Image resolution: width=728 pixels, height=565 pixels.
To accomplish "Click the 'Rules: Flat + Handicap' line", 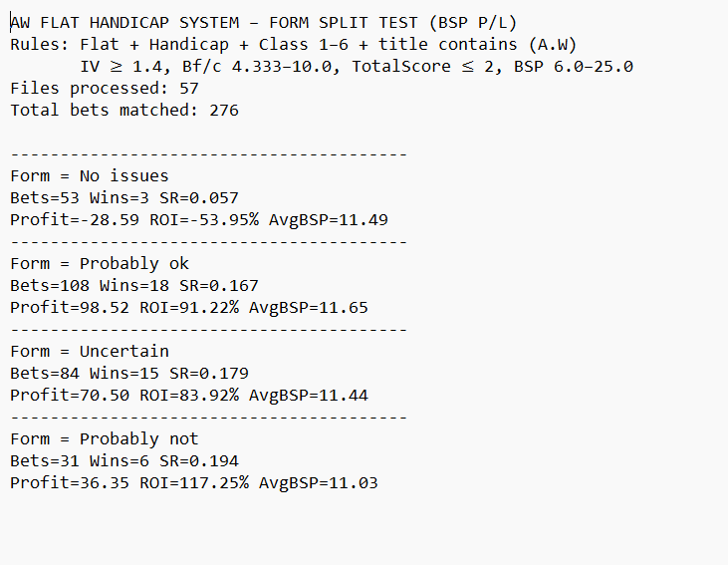I will 294,45.
